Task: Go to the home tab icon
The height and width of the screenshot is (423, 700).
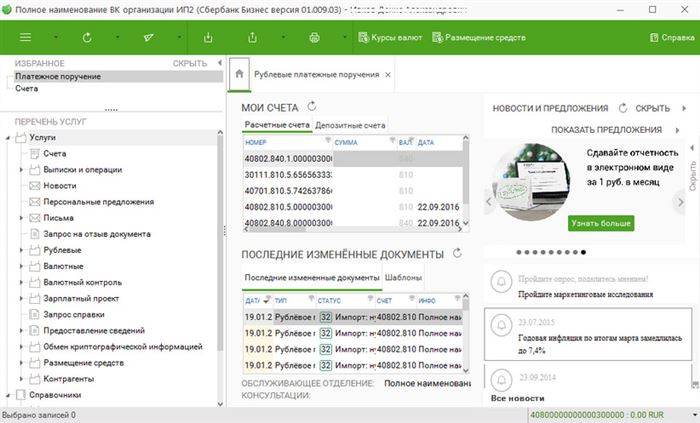Action: click(239, 74)
